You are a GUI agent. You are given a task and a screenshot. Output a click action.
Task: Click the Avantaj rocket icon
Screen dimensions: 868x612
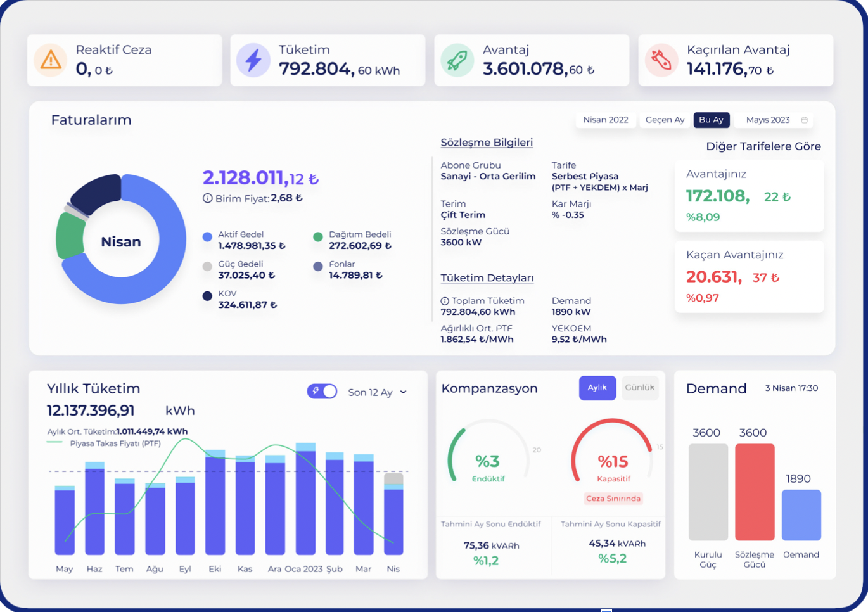pyautogui.click(x=457, y=60)
